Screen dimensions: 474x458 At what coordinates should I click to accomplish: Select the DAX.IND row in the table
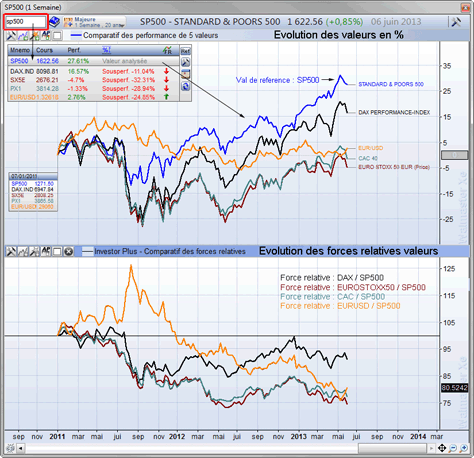point(94,71)
